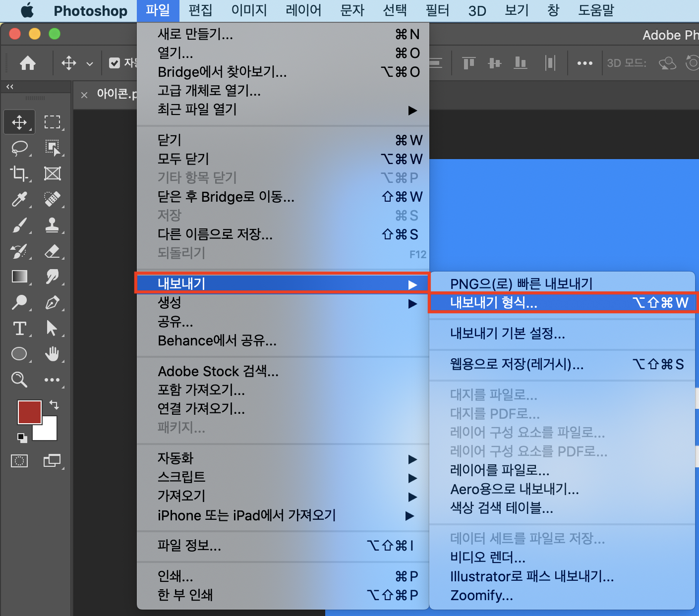
Task: Swap foreground and background colors
Action: pos(54,405)
